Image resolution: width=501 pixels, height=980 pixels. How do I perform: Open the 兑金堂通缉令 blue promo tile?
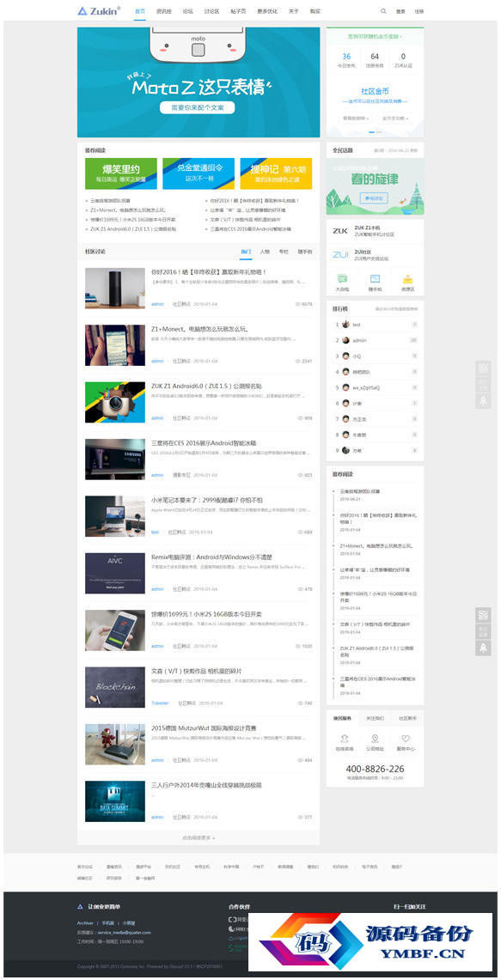pos(199,173)
